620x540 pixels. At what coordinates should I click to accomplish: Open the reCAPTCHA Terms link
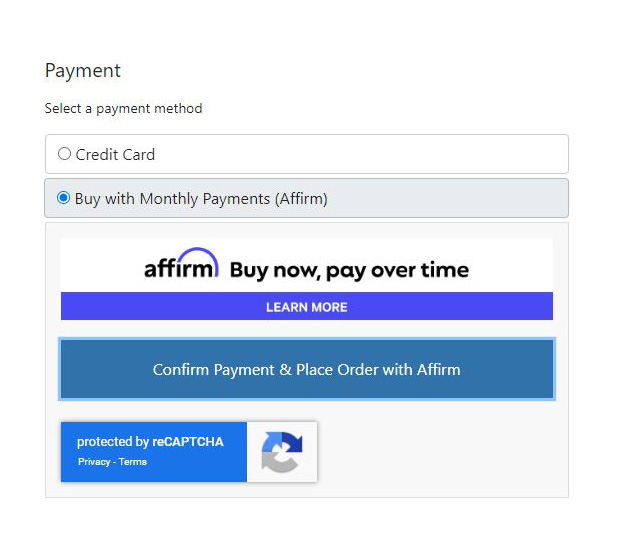[x=132, y=462]
